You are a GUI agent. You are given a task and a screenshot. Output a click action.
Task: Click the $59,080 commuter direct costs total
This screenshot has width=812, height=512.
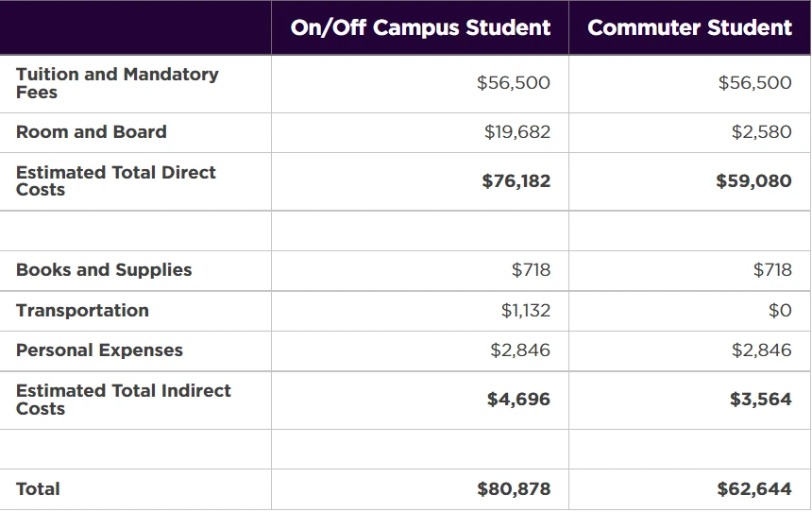(x=753, y=180)
